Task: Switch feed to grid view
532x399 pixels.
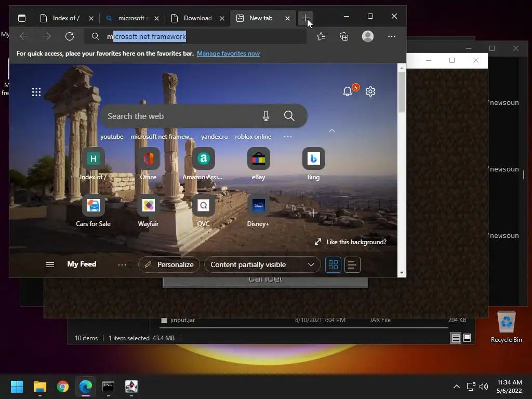Action: point(333,264)
